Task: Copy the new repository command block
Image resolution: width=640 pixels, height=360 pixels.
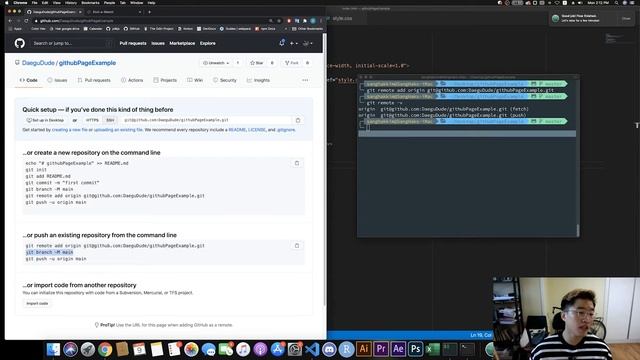Action: point(297,163)
